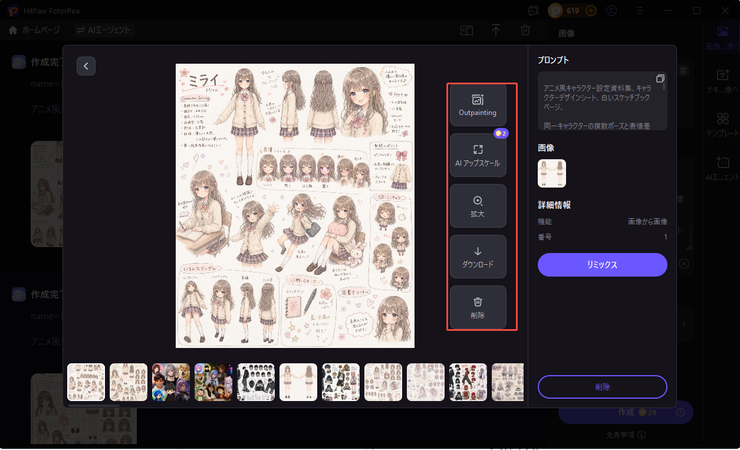The image size is (740, 450).
Task: Select the text-to-image sidebar icon
Action: click(x=723, y=80)
